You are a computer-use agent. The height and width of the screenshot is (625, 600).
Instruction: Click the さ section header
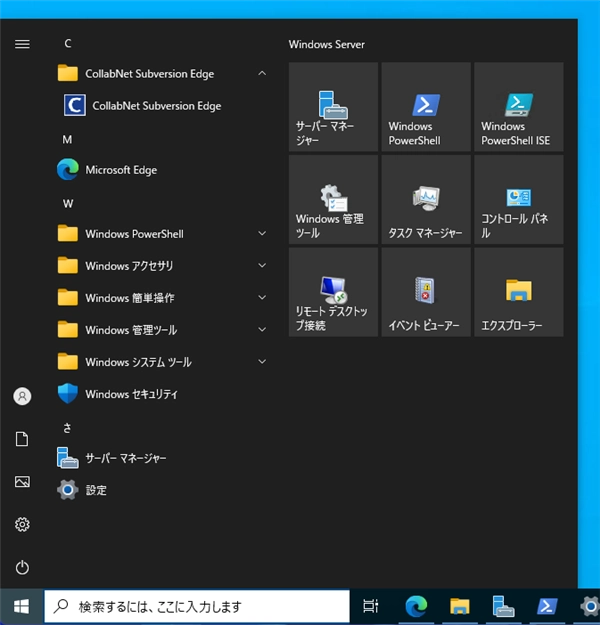pos(67,428)
